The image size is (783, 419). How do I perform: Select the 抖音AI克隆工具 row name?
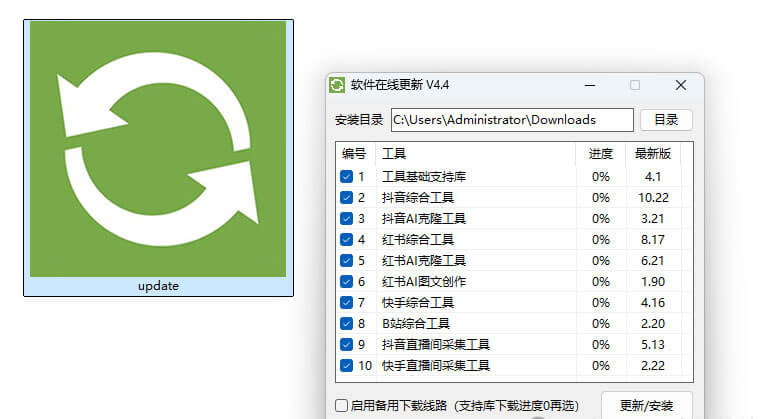pyautogui.click(x=424, y=219)
